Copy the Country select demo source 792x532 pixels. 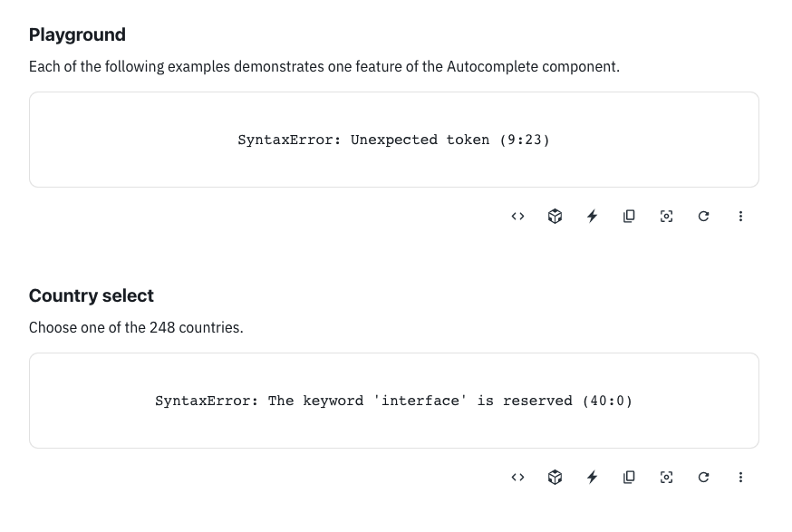click(629, 477)
